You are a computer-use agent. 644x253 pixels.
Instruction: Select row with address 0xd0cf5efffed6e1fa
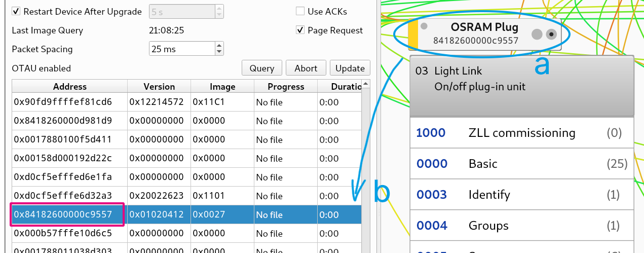186,177
